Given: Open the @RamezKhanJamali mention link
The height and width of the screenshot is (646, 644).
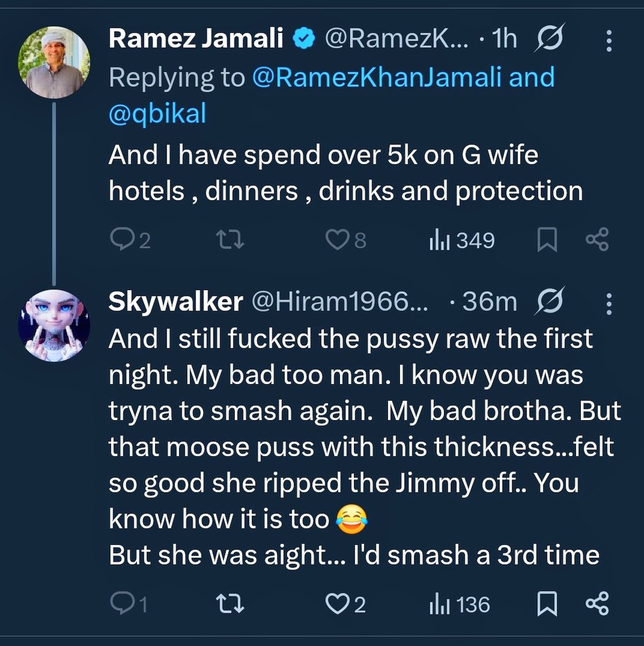Looking at the screenshot, I should [377, 78].
